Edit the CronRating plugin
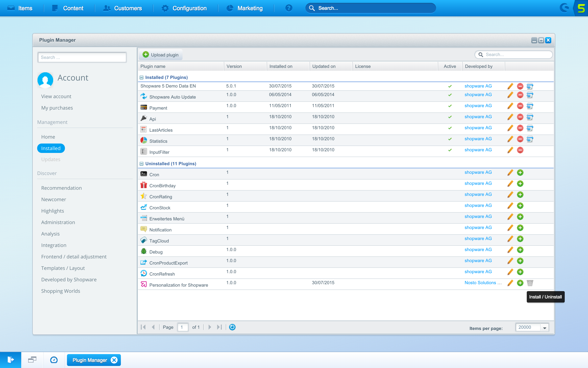The height and width of the screenshot is (368, 588). 510,195
